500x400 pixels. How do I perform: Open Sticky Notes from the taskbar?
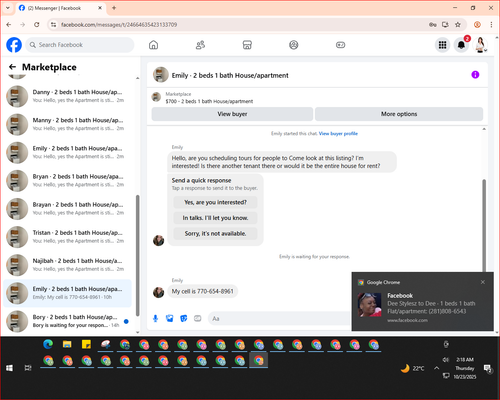[x=86, y=344]
